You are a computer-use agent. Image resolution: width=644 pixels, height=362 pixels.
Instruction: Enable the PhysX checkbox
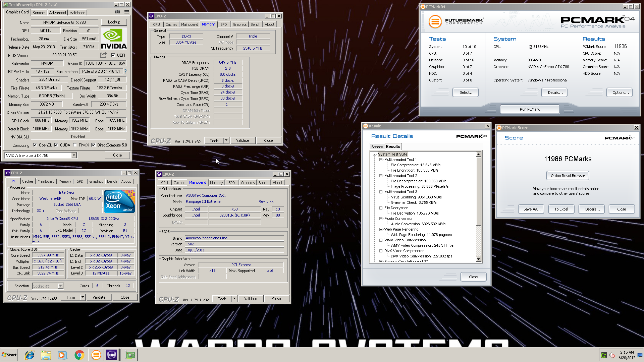(x=75, y=145)
